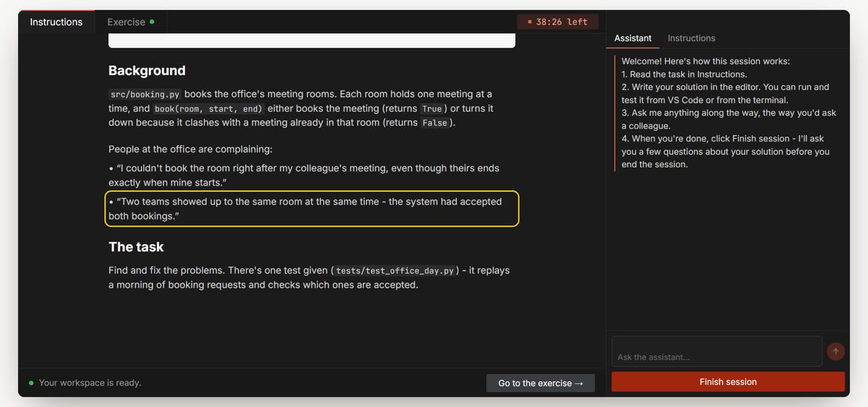Click Go to the exercise button

click(x=541, y=383)
